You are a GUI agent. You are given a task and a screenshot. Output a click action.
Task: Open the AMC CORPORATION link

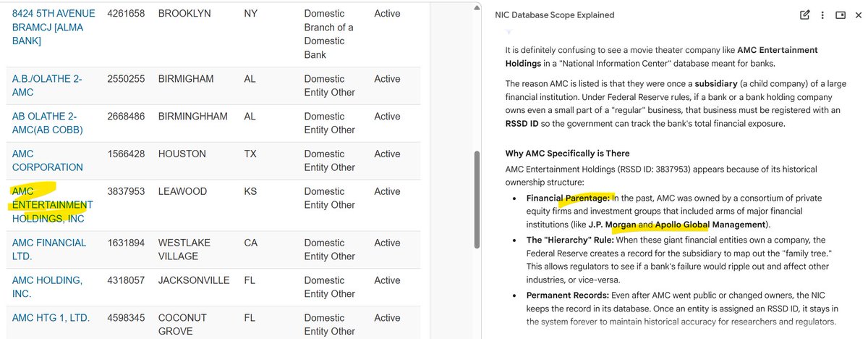tap(48, 161)
